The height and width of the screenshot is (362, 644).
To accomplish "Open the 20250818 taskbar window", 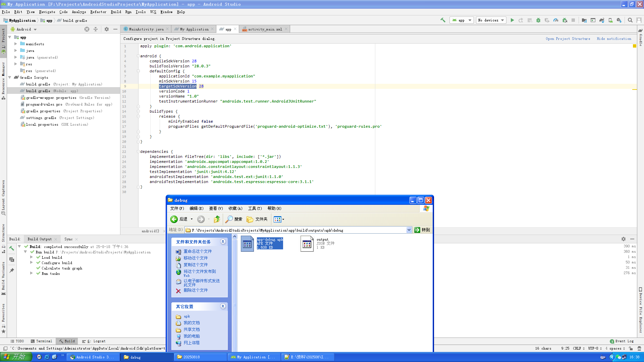I will (200, 357).
